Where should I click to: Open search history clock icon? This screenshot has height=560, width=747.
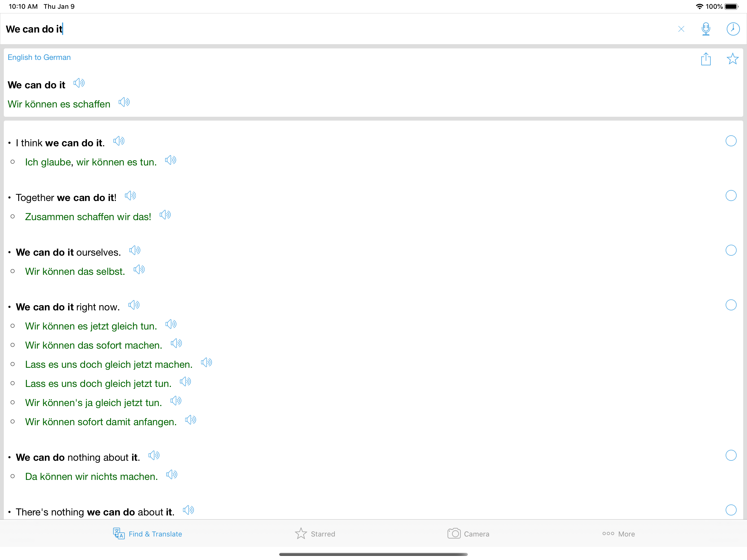pos(733,29)
